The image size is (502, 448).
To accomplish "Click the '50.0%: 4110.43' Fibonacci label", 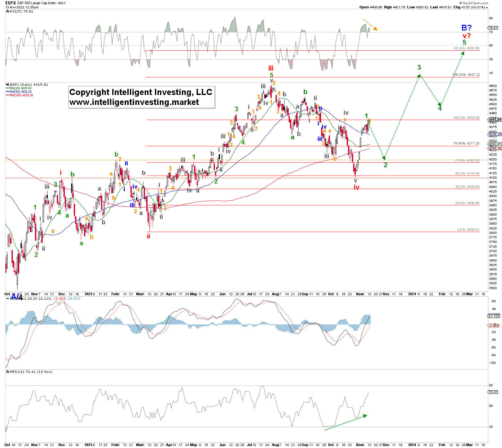I will tap(467, 174).
